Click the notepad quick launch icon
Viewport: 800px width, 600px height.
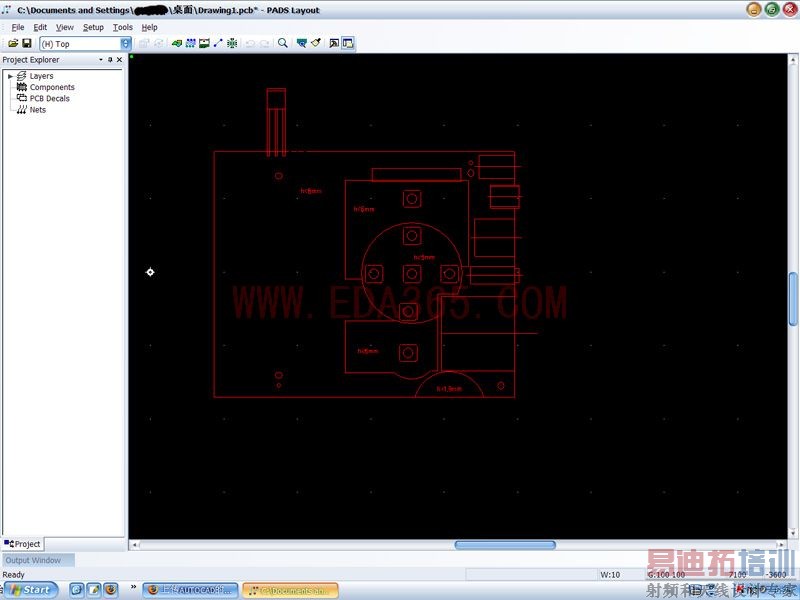[93, 590]
